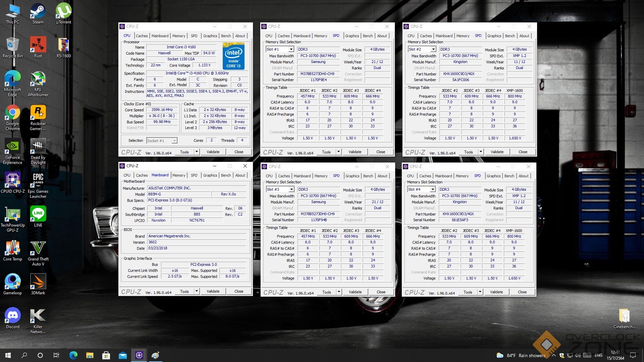The image size is (644, 362).
Task: Open Tools dropdown arrow in Mainboard window
Action: point(197,291)
